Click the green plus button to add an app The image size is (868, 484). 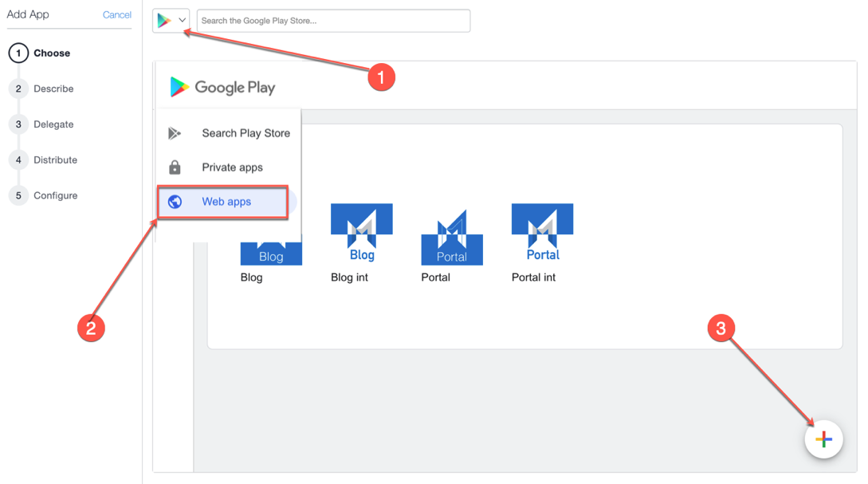823,439
